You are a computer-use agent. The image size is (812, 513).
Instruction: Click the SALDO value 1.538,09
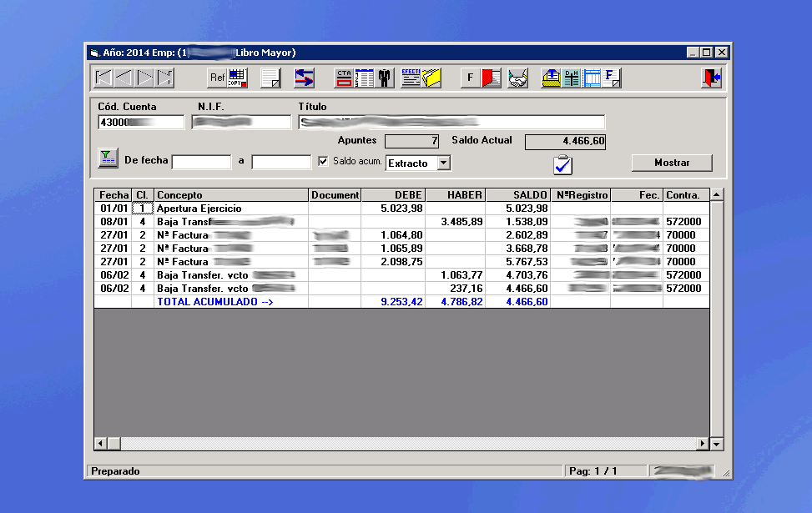coord(527,222)
